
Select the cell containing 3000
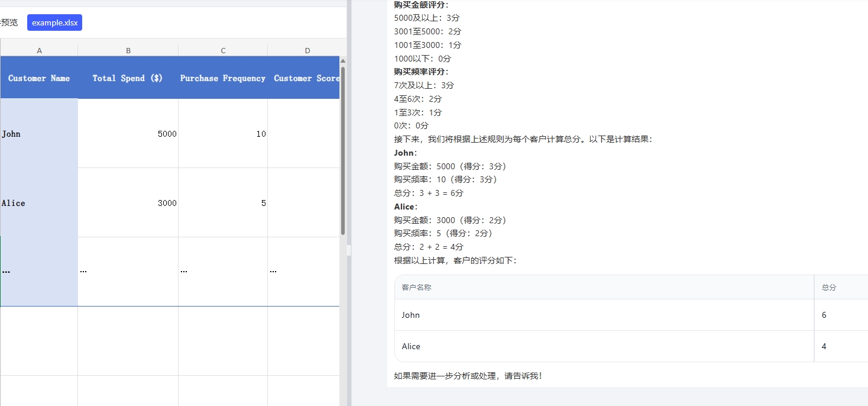[x=128, y=203]
